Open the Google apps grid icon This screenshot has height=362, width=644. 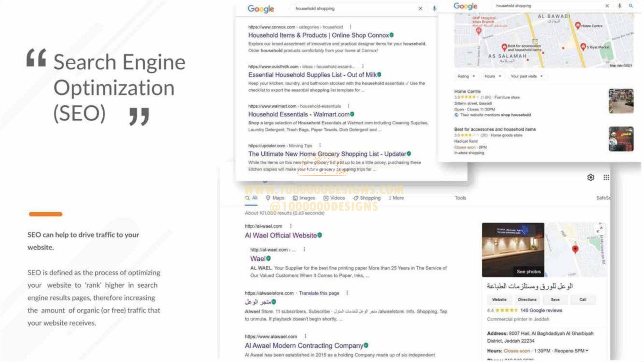tap(606, 177)
